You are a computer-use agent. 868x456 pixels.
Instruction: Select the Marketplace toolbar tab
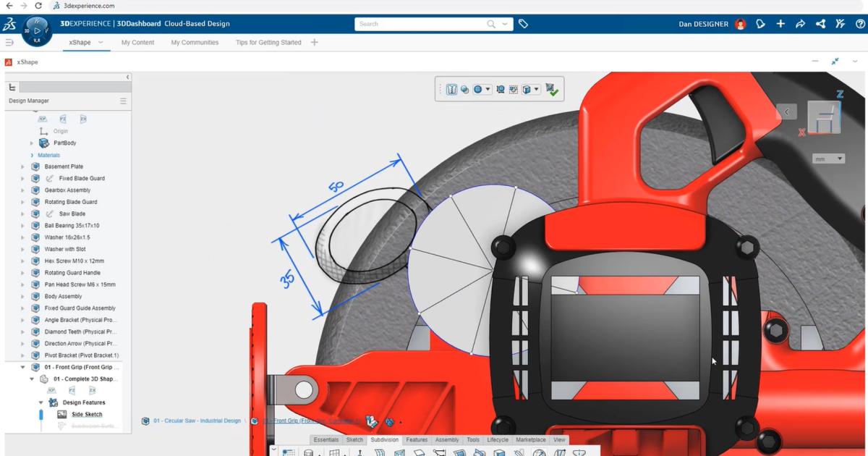[531, 440]
